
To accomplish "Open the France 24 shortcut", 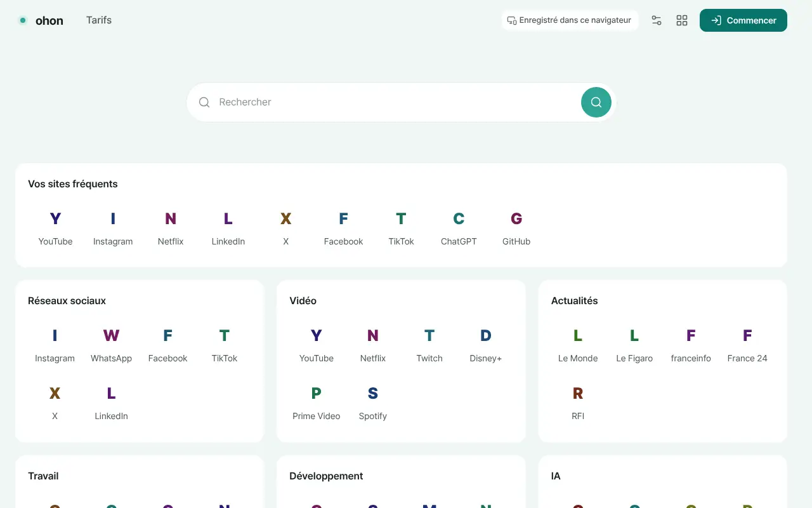I will tap(747, 345).
